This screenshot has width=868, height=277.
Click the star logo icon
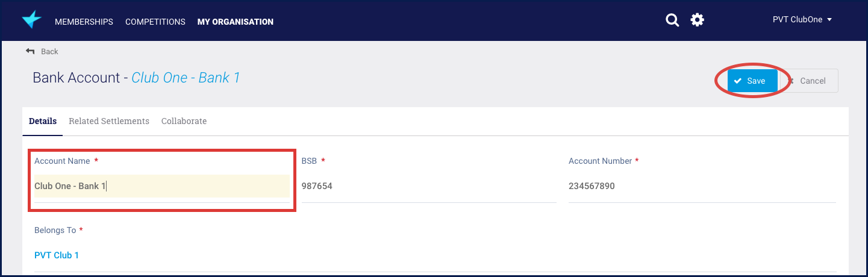(31, 20)
